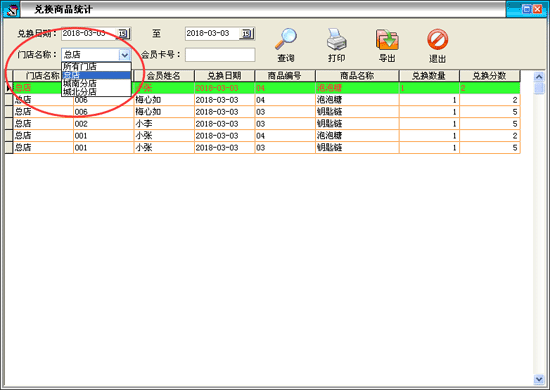Maximize the 兑换商品统计 window
This screenshot has width=550, height=390.
click(526, 9)
